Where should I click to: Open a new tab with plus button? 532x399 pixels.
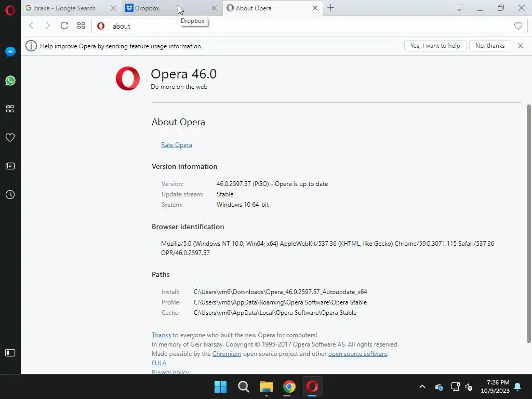[331, 8]
